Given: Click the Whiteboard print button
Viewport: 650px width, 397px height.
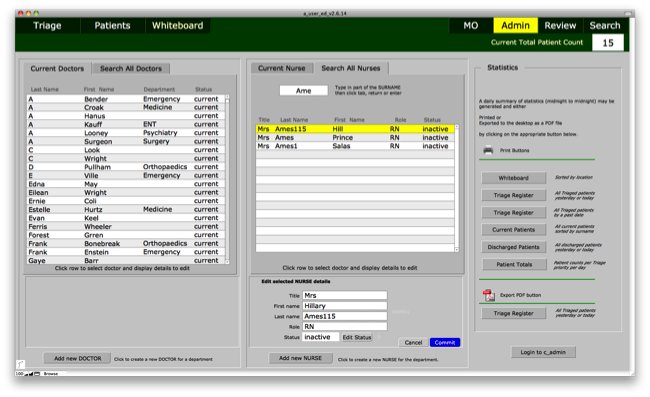Looking at the screenshot, I should (514, 178).
